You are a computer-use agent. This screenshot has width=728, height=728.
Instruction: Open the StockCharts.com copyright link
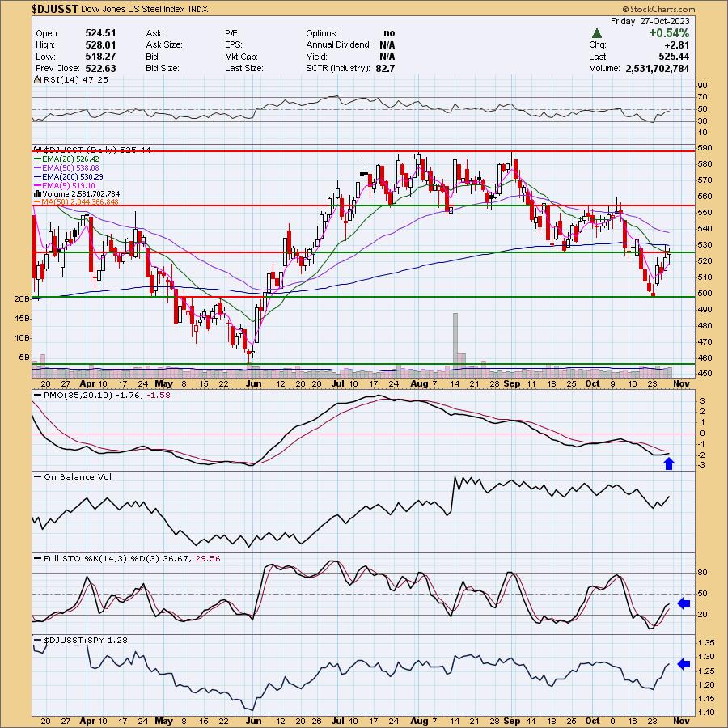click(658, 9)
